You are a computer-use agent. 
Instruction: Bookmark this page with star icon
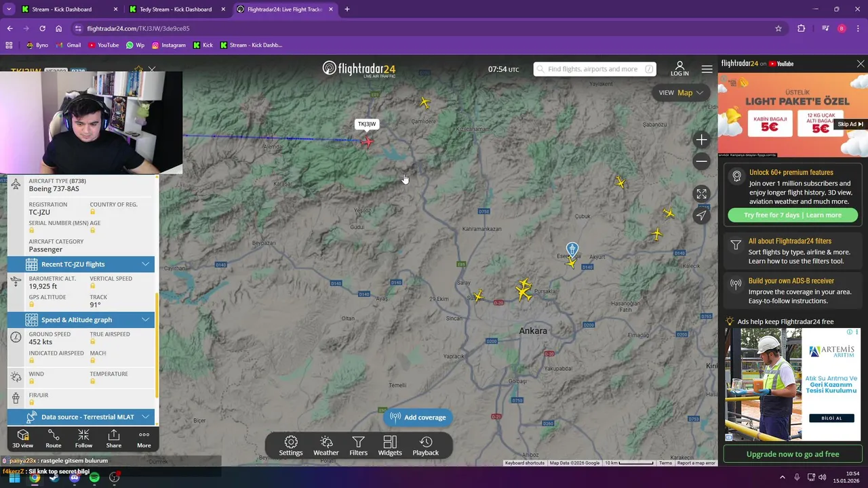click(778, 28)
